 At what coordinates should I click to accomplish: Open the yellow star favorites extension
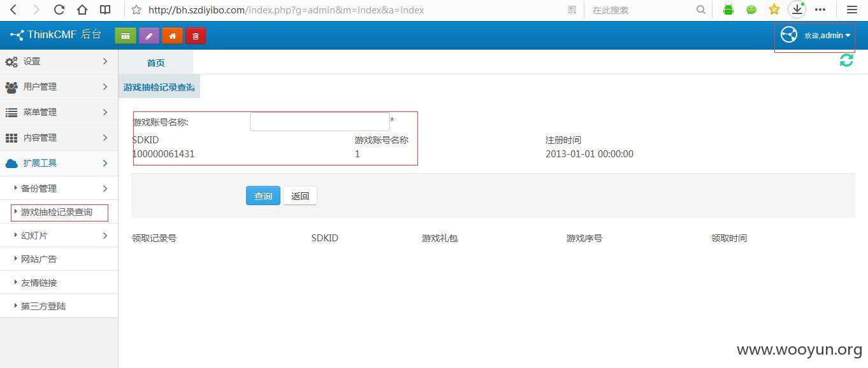[x=774, y=10]
